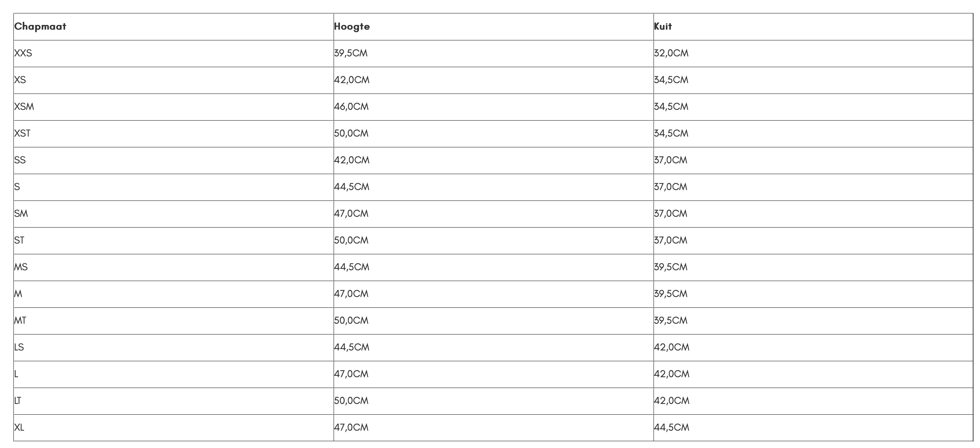The height and width of the screenshot is (448, 980).
Task: Click the XL size cell
Action: pos(19,427)
